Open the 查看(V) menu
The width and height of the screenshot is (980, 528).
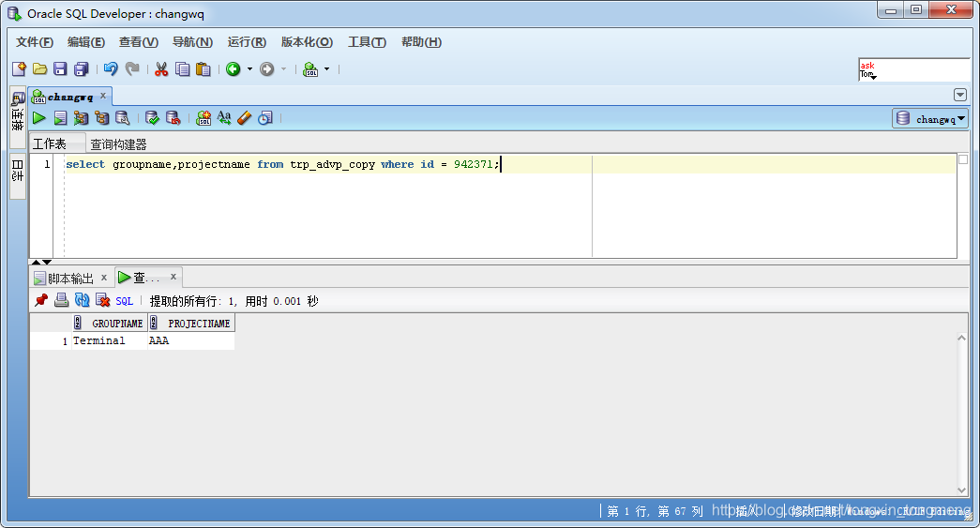click(139, 42)
